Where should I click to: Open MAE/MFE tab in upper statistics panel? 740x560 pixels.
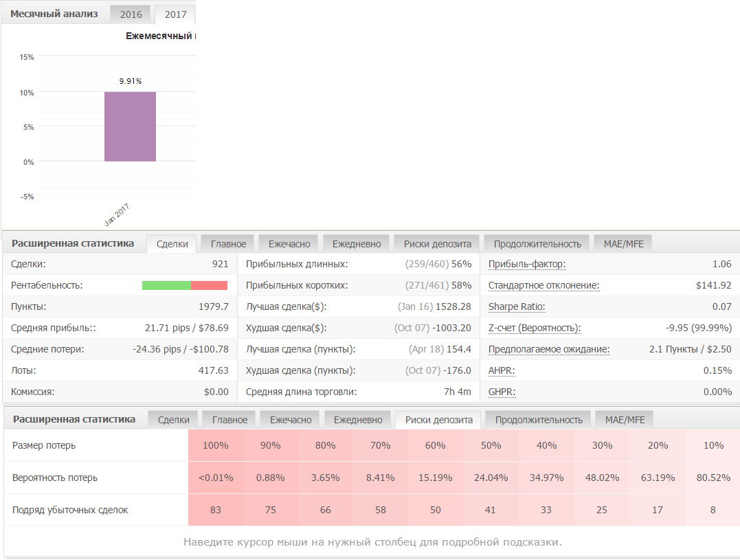point(623,244)
